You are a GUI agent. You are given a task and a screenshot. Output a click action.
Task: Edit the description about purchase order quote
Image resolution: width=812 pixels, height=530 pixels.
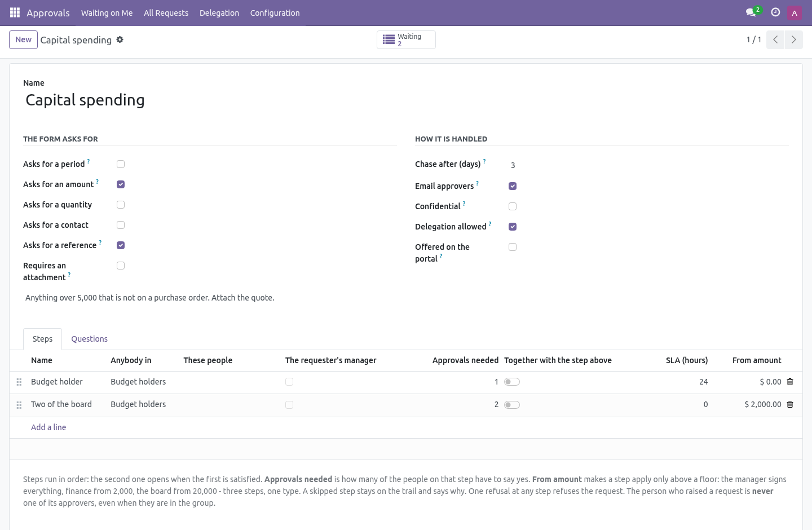(406, 298)
